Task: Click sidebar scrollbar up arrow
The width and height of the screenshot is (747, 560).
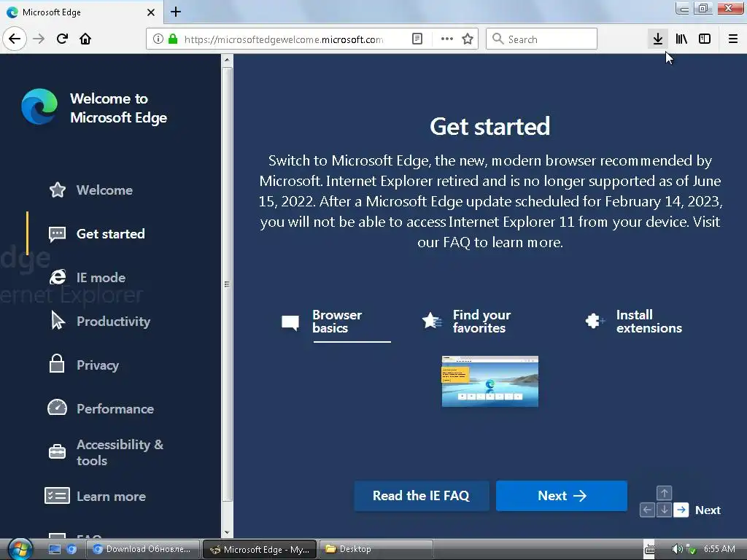Action: click(x=228, y=60)
